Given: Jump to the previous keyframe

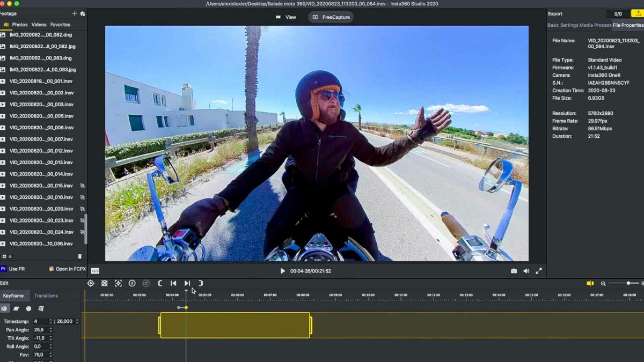Looking at the screenshot, I should coord(173,283).
